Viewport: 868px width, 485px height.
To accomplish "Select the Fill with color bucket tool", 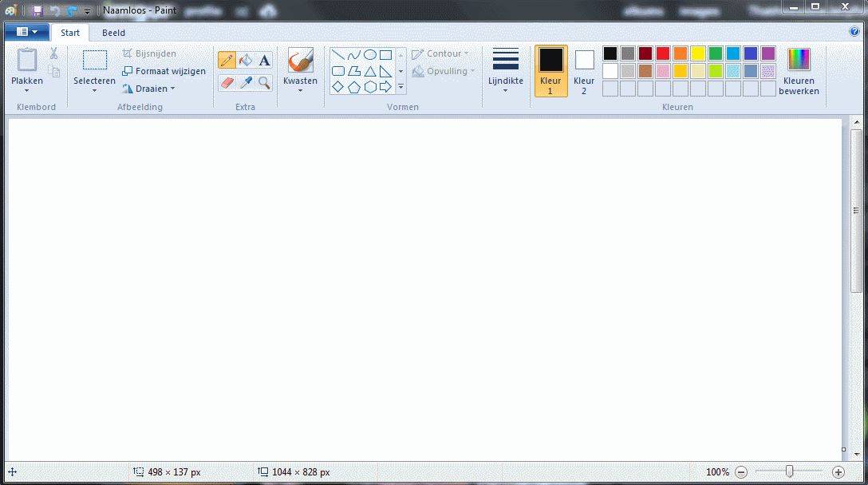I will pos(246,61).
